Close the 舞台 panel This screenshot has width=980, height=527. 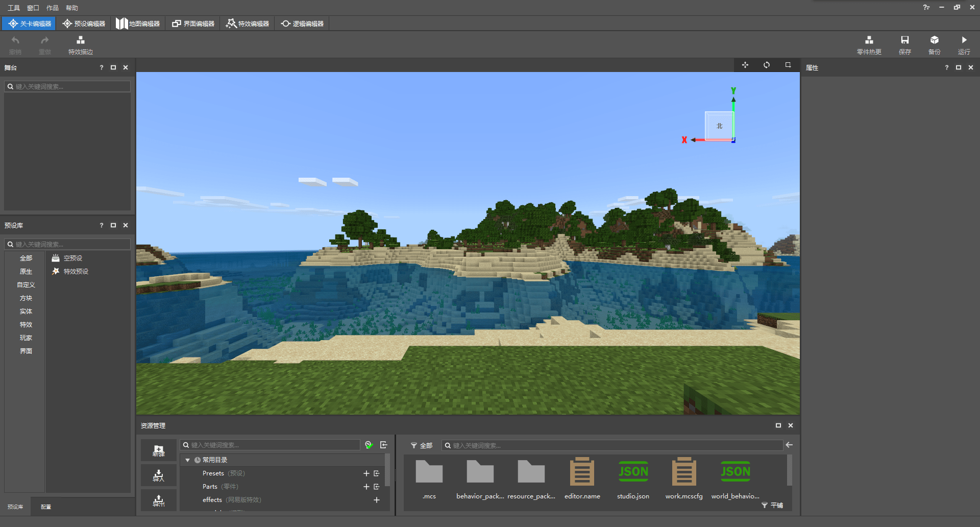pyautogui.click(x=126, y=67)
